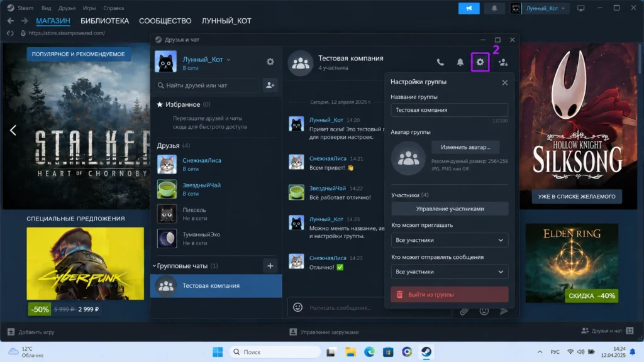Click Windows taskbar Поиск box
This screenshot has height=362, width=644.
(x=275, y=352)
